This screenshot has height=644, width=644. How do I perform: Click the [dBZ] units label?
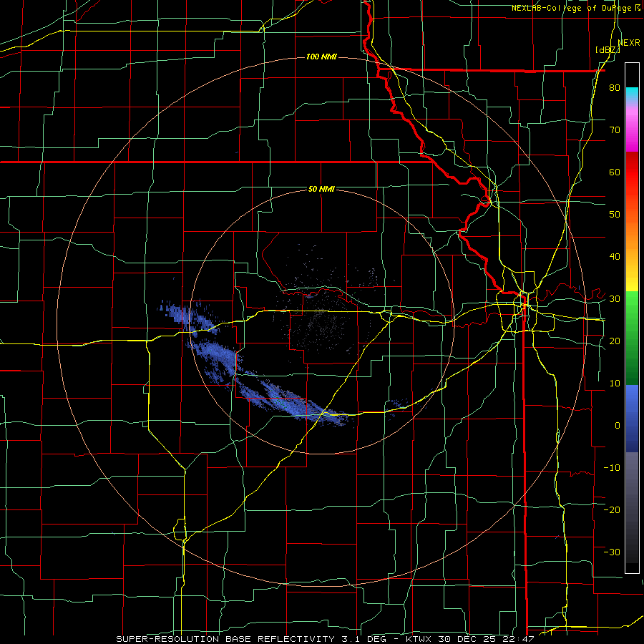(x=608, y=49)
